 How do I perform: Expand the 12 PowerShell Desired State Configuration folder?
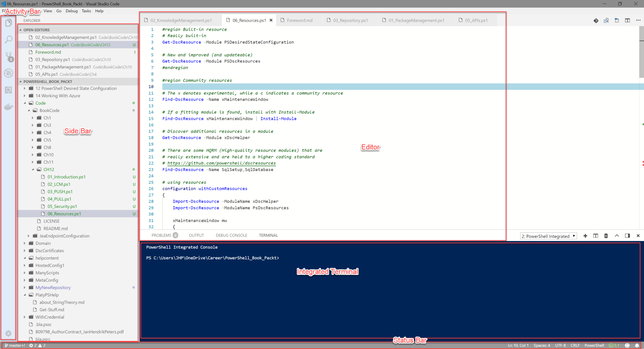tap(25, 88)
